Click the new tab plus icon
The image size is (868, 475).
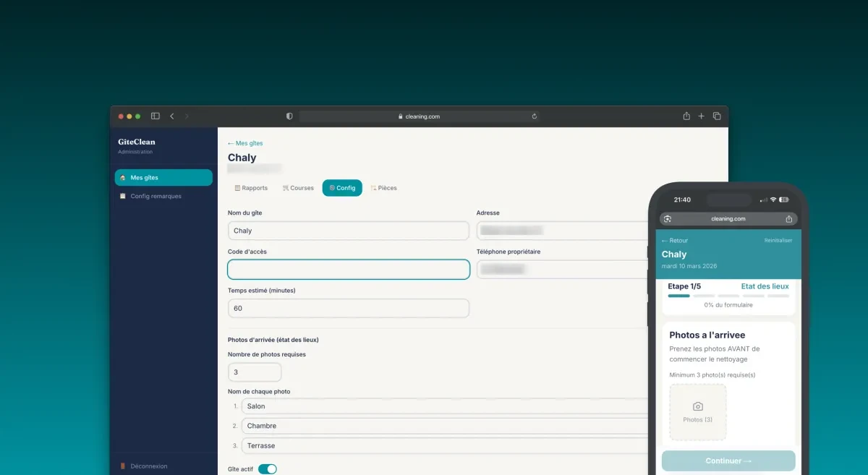[x=701, y=116]
